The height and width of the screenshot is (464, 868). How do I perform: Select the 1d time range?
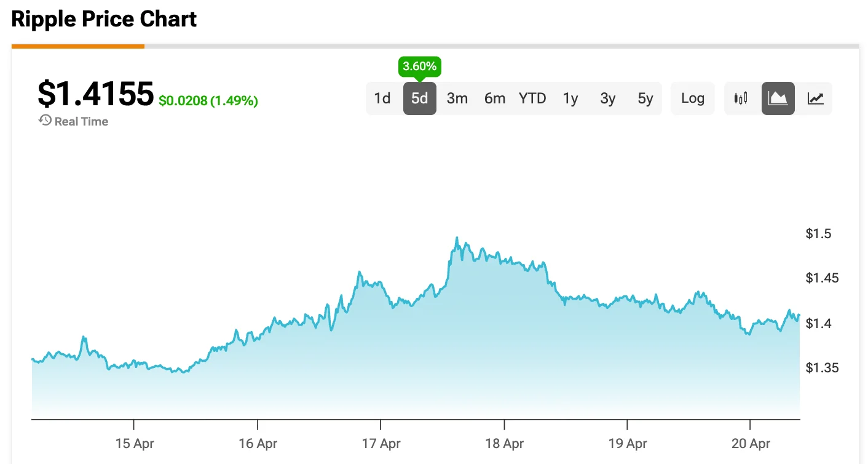382,98
